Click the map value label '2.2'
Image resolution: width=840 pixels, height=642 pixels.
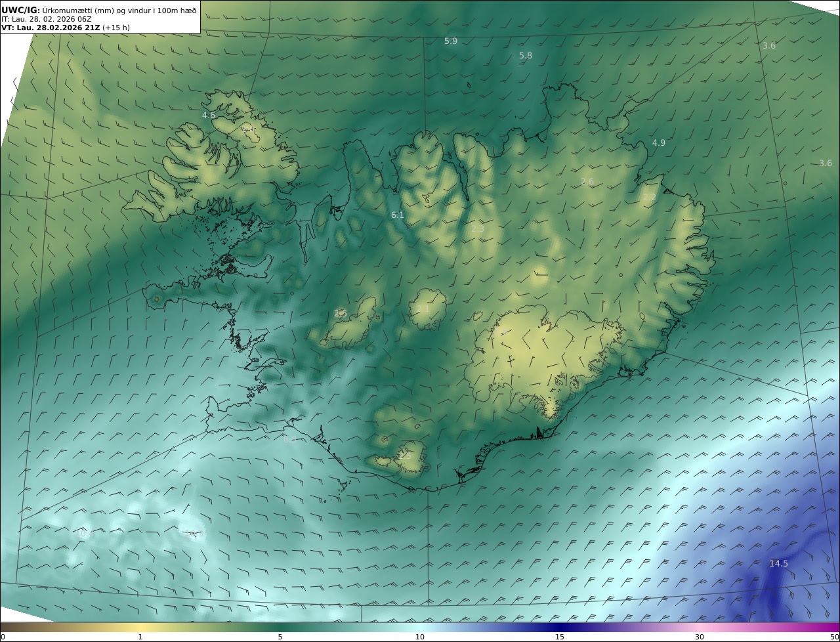pyautogui.click(x=650, y=198)
